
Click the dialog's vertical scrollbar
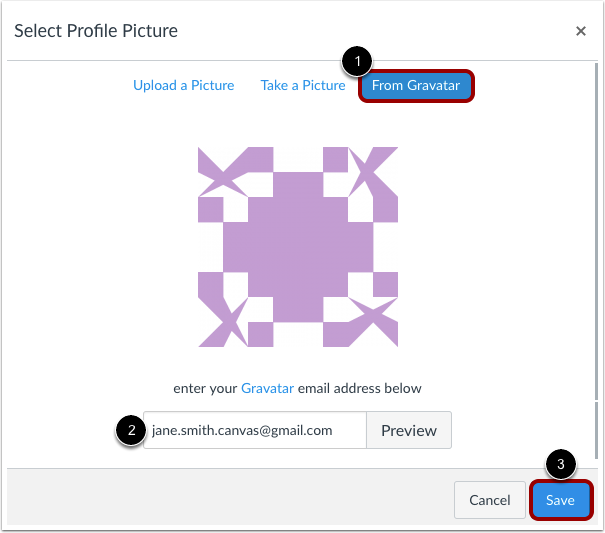pyautogui.click(x=597, y=232)
